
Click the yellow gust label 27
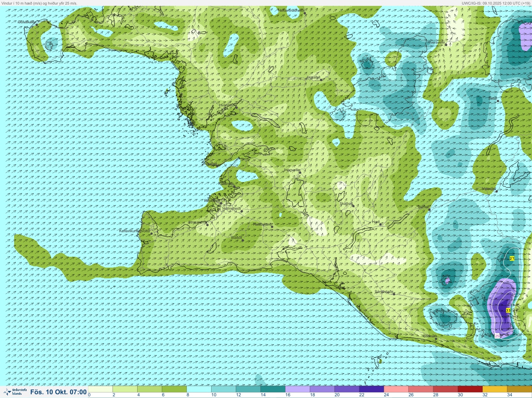point(512,258)
